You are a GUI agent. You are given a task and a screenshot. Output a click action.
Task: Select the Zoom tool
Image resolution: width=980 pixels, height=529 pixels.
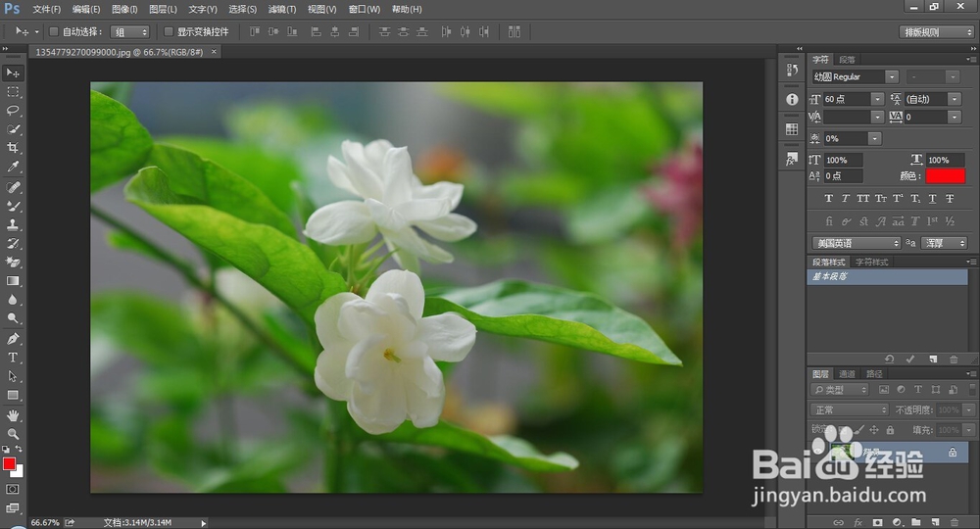[x=13, y=433]
